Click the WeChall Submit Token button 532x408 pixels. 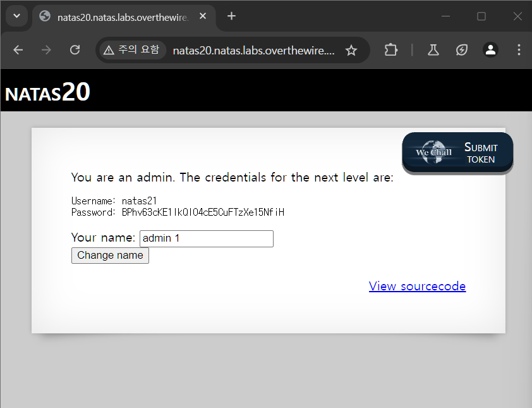pyautogui.click(x=457, y=152)
